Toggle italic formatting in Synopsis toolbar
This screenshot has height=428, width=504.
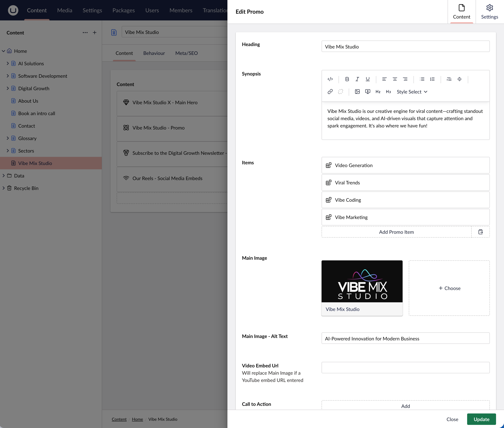pos(357,79)
